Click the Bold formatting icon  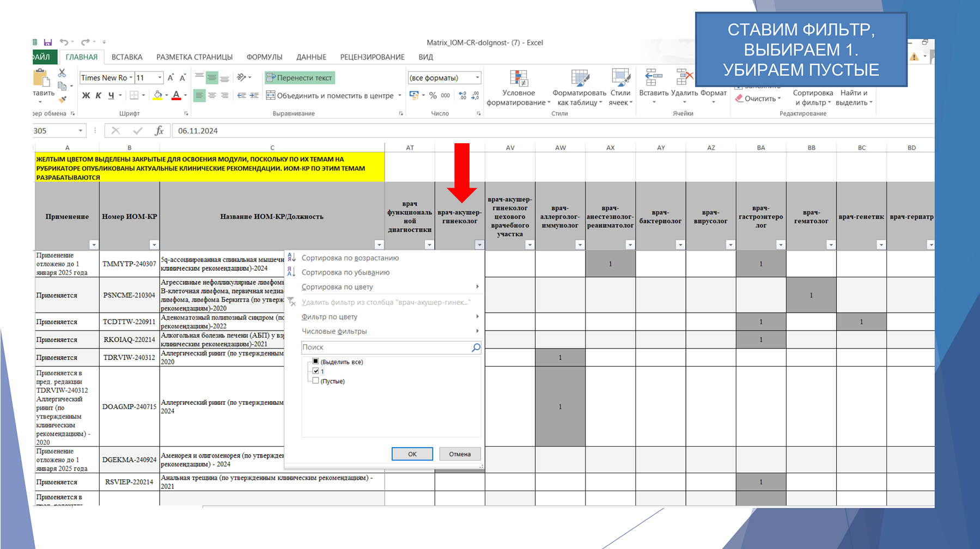tap(86, 95)
